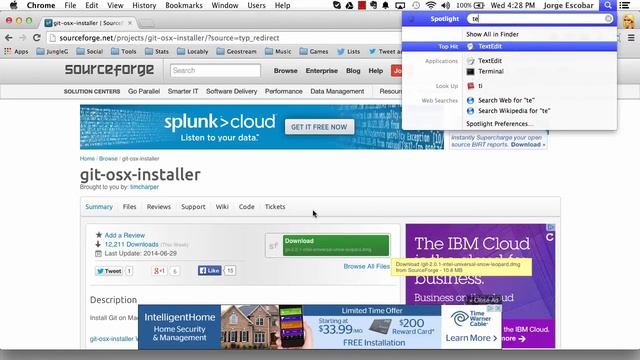Open the Time Machine clock icon
This screenshot has width=640, height=360.
pos(416,5)
